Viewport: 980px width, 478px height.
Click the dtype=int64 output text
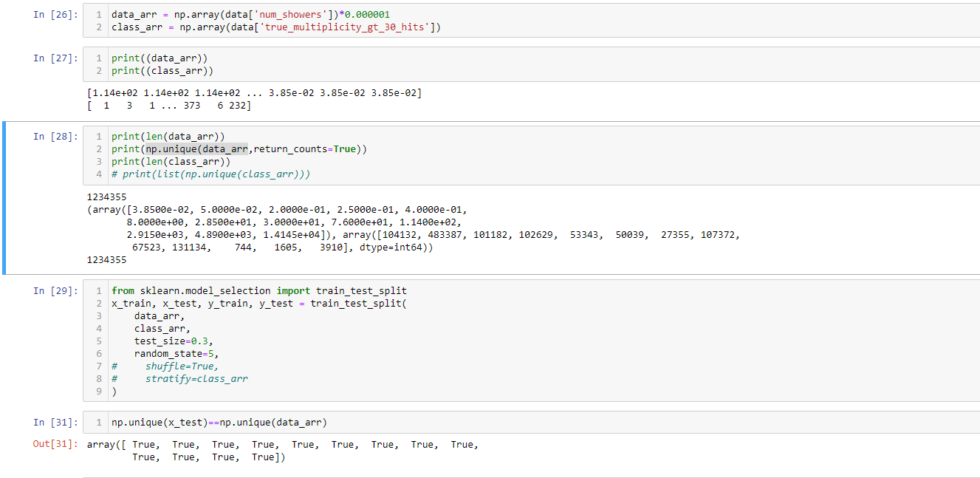click(x=393, y=247)
